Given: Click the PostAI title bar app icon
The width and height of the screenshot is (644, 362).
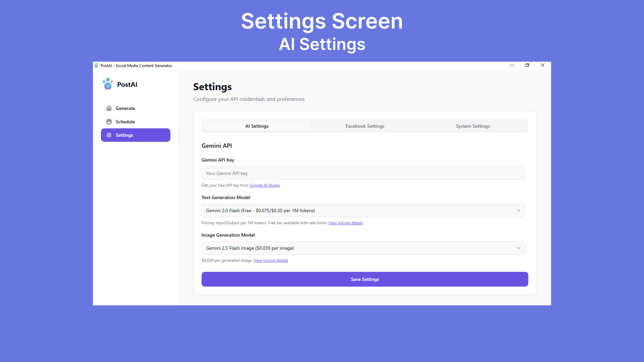Looking at the screenshot, I should tap(96, 65).
